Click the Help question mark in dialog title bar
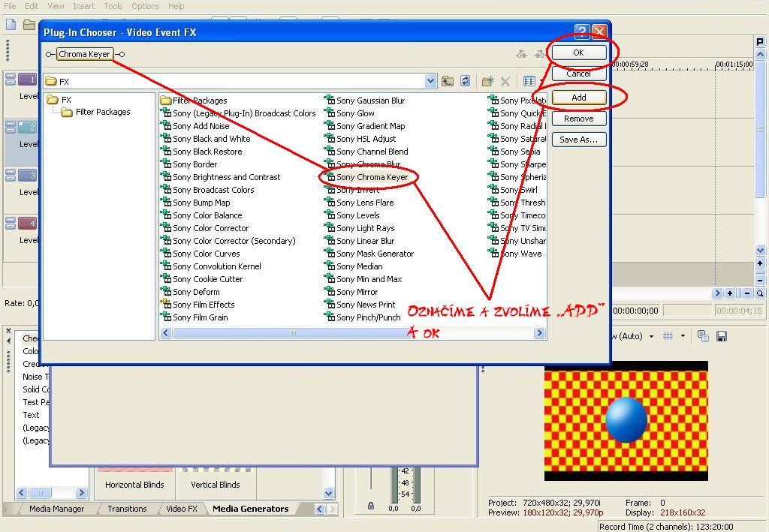This screenshot has height=532, width=769. (x=582, y=32)
